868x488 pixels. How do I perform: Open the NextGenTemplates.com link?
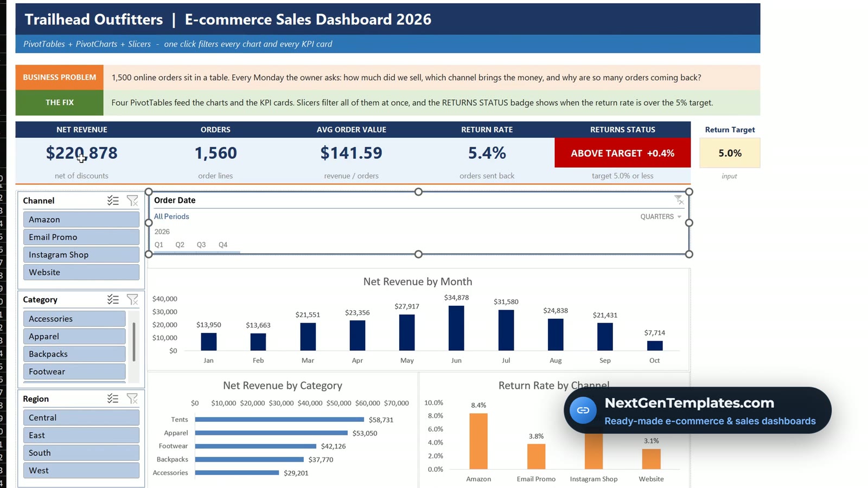[689, 403]
